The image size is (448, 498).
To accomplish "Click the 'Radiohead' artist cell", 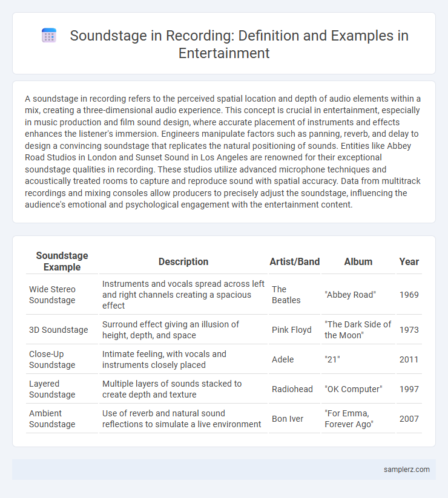I will (295, 389).
